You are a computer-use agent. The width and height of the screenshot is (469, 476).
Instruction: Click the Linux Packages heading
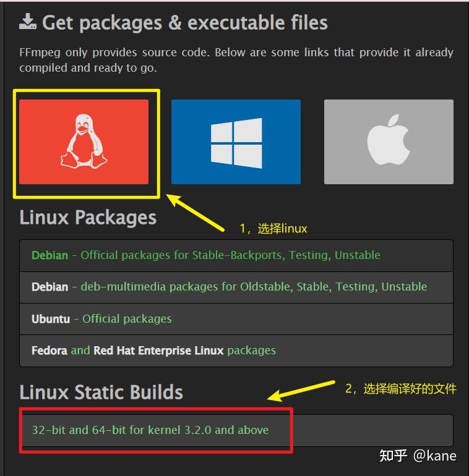tap(88, 218)
